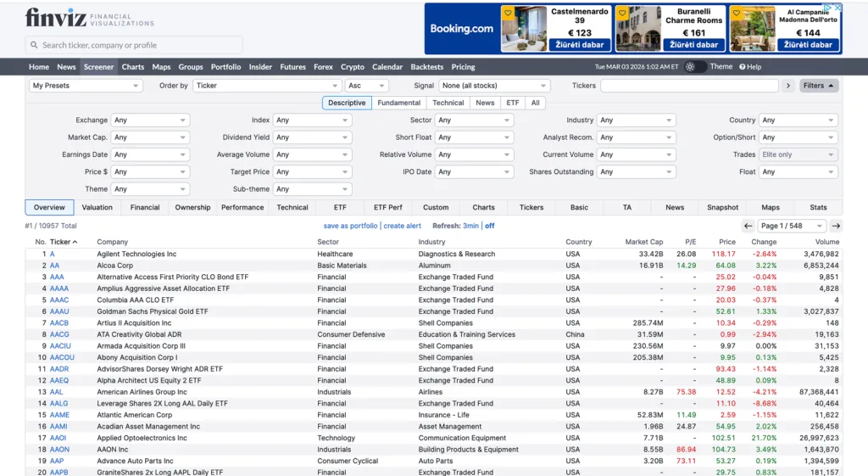Go to previous page arrow

point(748,226)
